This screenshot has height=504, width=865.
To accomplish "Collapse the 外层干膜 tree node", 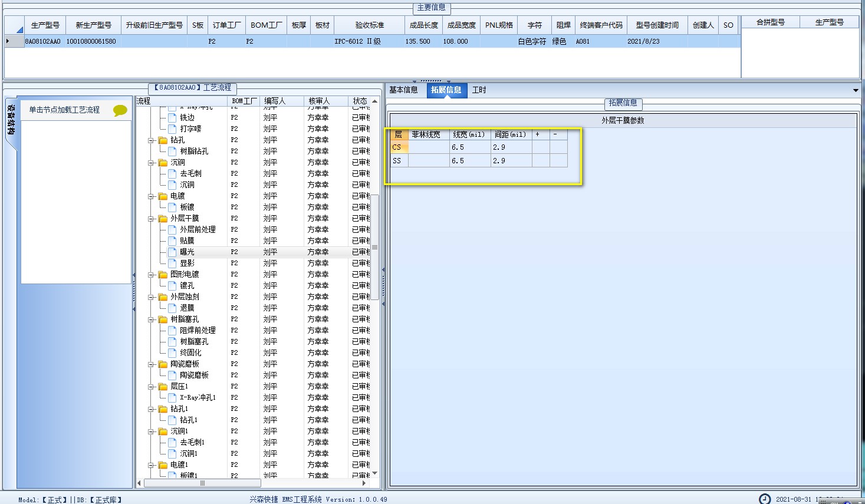I will pos(152,219).
